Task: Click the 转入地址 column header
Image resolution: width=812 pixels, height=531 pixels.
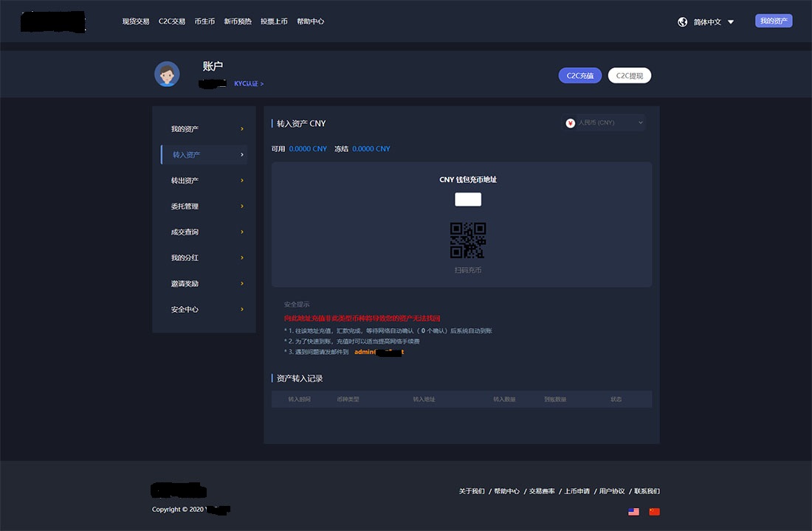Action: 424,399
